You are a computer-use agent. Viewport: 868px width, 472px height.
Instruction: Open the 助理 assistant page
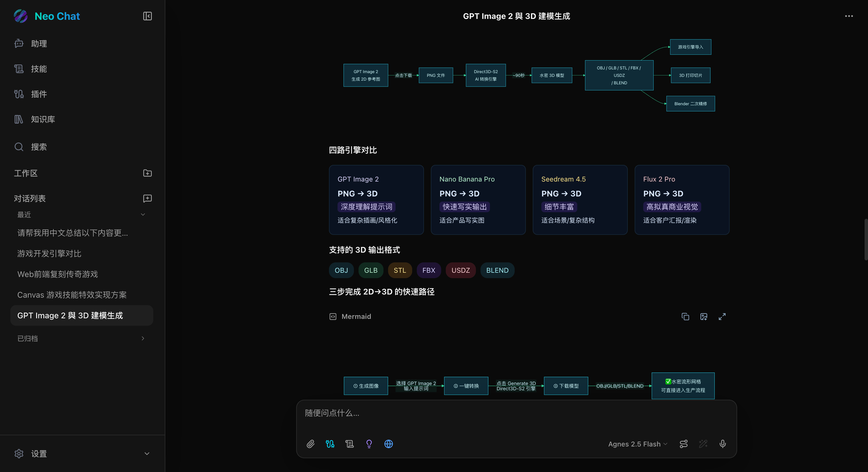point(82,43)
